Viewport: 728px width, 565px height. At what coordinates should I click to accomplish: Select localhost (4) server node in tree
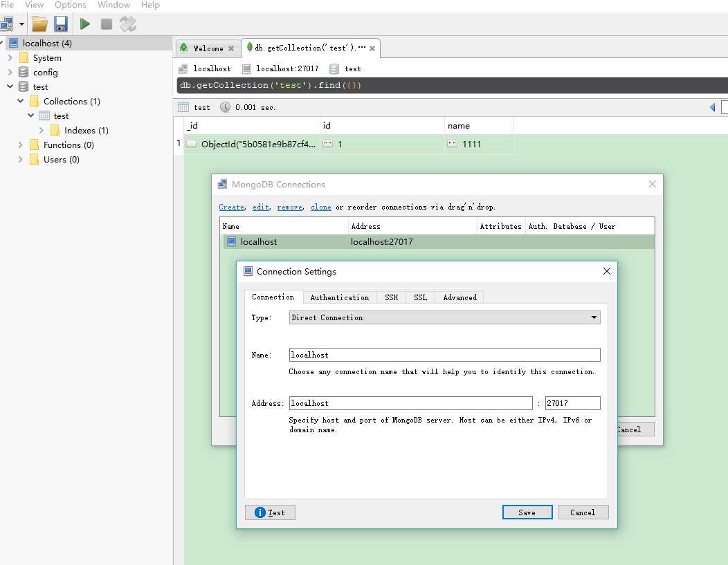pyautogui.click(x=87, y=43)
